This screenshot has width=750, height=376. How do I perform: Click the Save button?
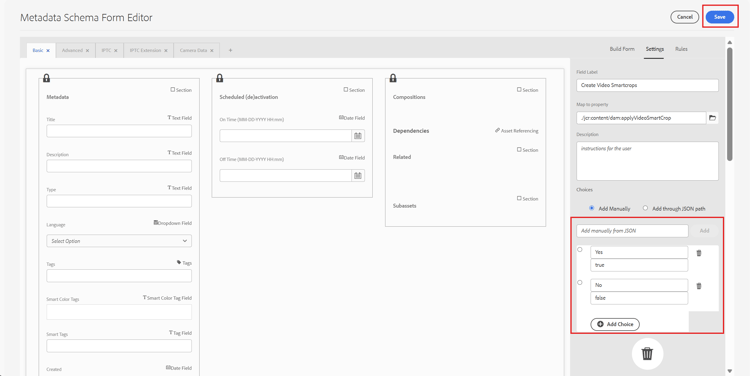click(719, 17)
